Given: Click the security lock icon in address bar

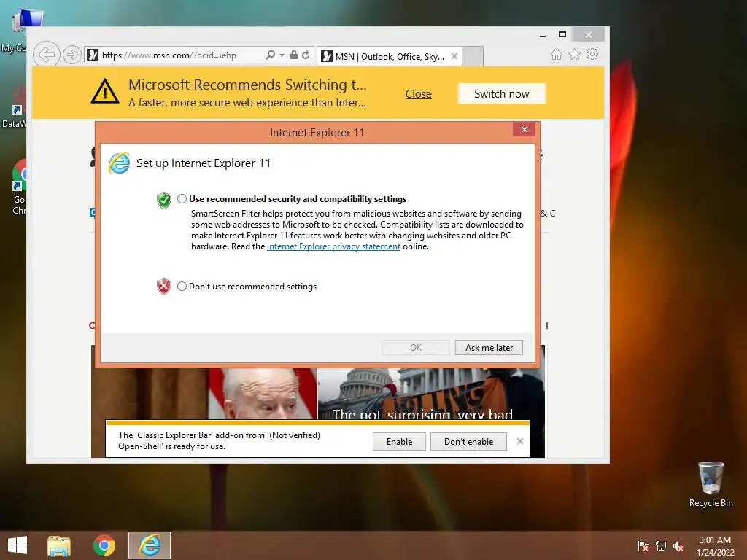Looking at the screenshot, I should (294, 55).
